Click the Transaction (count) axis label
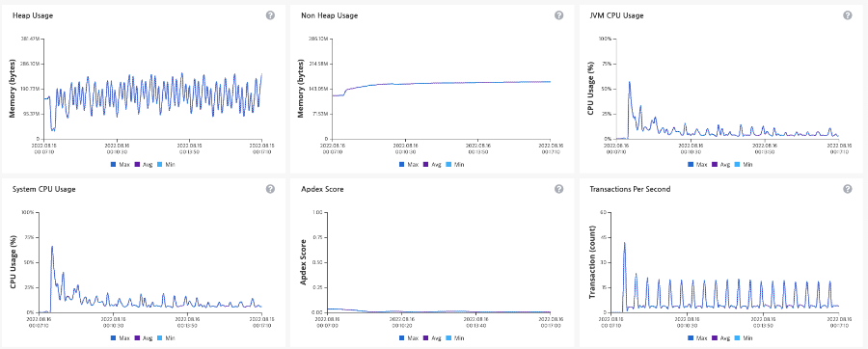This screenshot has width=868, height=349. (x=591, y=262)
